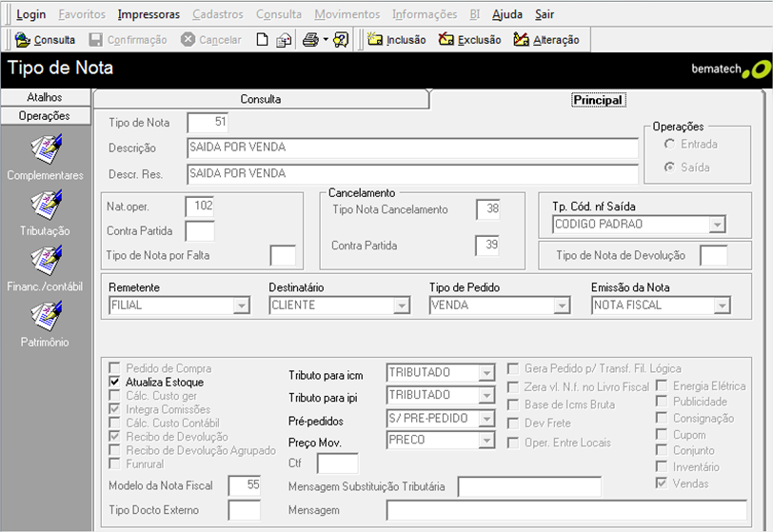Click the Alteração toolbar icon
The width and height of the screenshot is (773, 532).
tap(521, 39)
